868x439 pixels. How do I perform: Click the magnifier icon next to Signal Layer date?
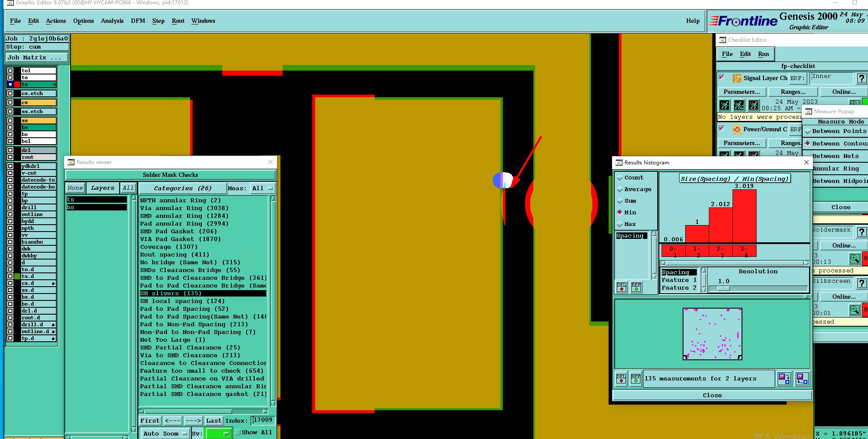tap(854, 102)
